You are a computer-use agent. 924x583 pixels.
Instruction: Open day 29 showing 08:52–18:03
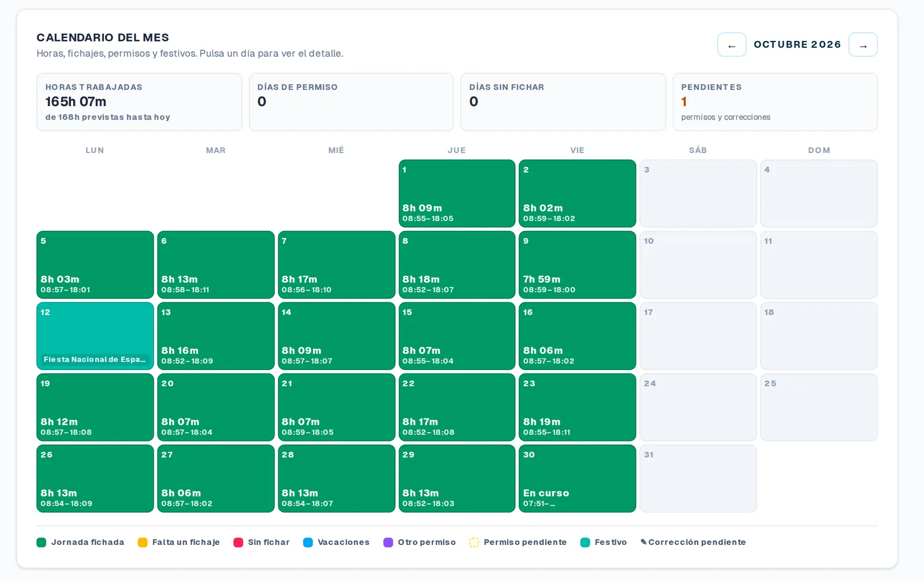tap(457, 479)
